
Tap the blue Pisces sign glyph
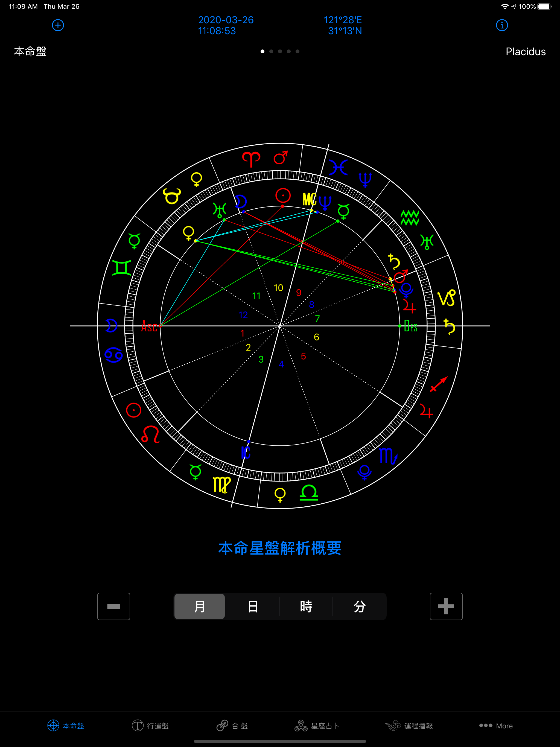[x=339, y=167]
